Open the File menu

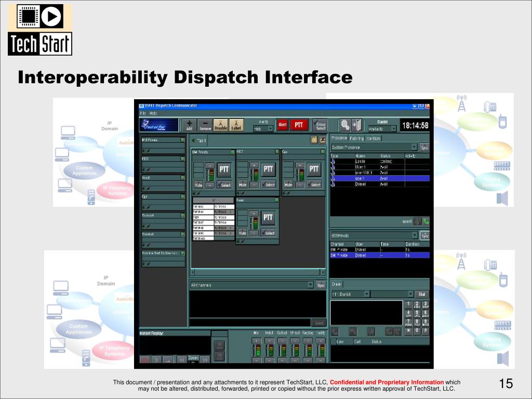pos(143,113)
